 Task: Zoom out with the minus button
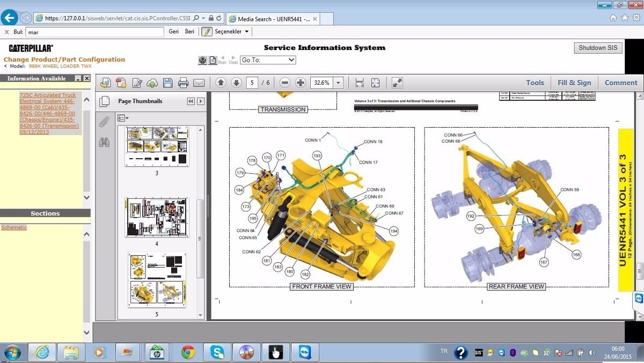coord(285,83)
